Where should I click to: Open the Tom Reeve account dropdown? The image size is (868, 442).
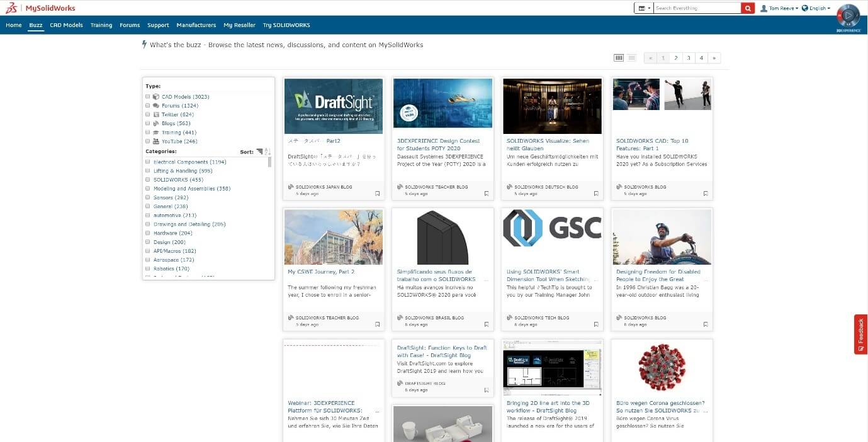783,8
